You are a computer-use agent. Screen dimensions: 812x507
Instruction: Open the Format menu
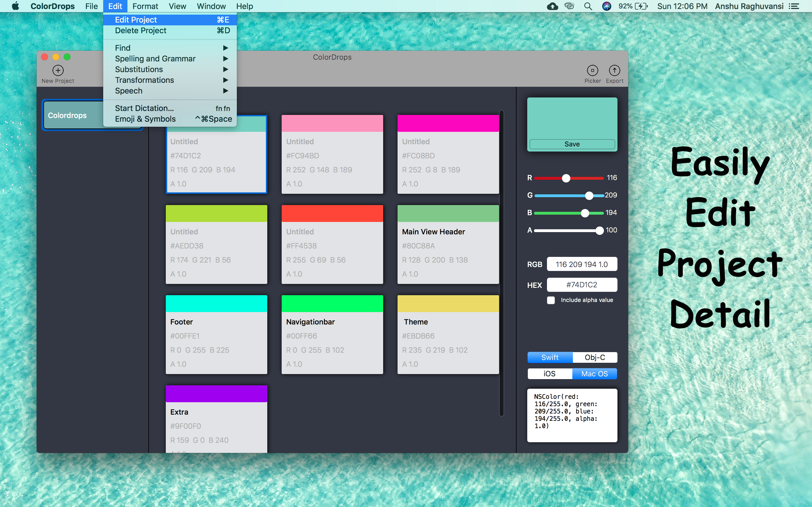(x=145, y=6)
